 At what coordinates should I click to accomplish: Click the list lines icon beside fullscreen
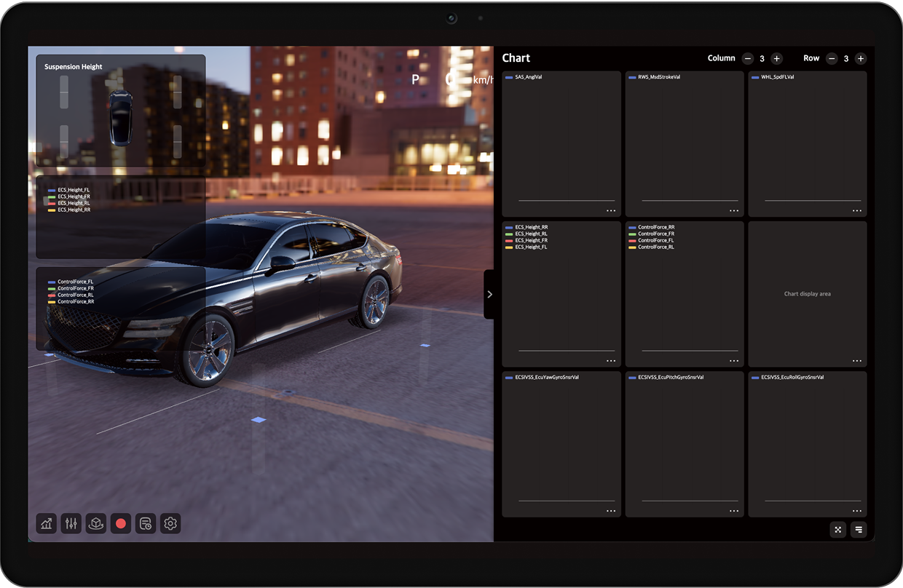859,530
